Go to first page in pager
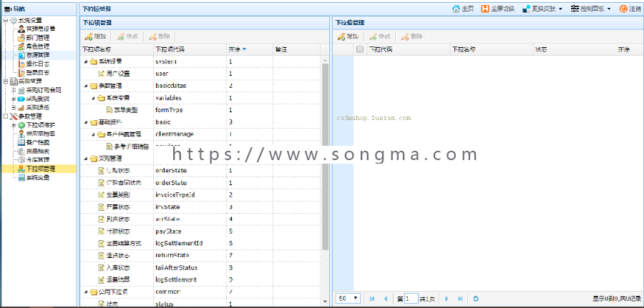The width and height of the screenshot is (644, 308). [372, 299]
